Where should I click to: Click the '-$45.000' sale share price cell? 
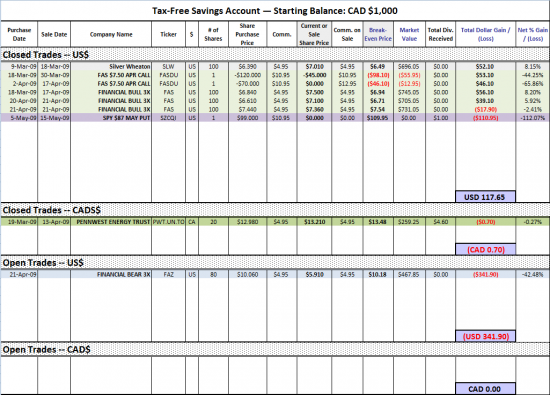[314, 75]
